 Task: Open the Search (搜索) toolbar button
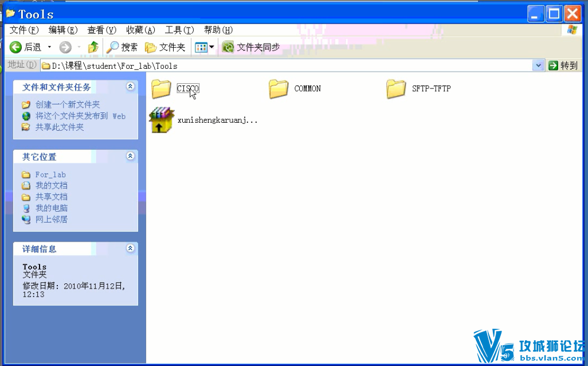(x=122, y=47)
